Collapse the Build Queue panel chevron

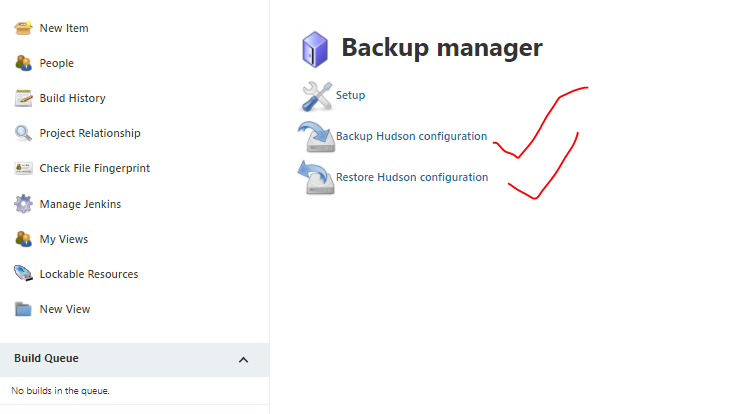[x=243, y=360]
